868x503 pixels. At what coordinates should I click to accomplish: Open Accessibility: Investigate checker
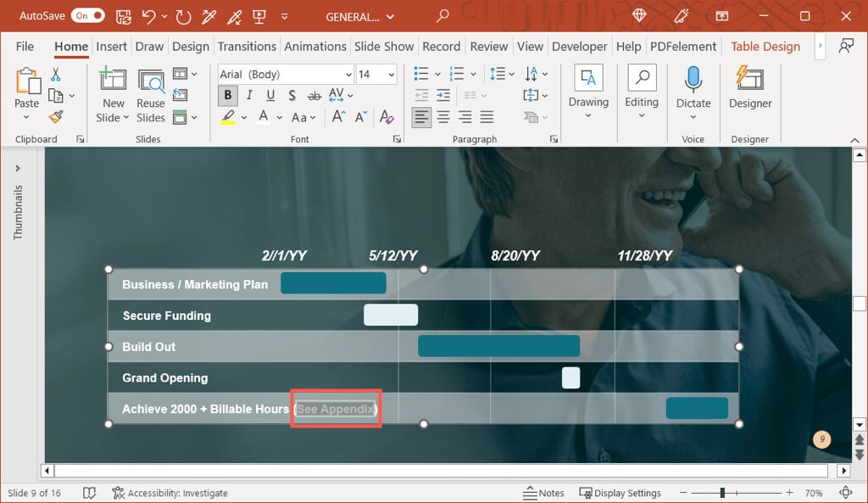pos(170,493)
